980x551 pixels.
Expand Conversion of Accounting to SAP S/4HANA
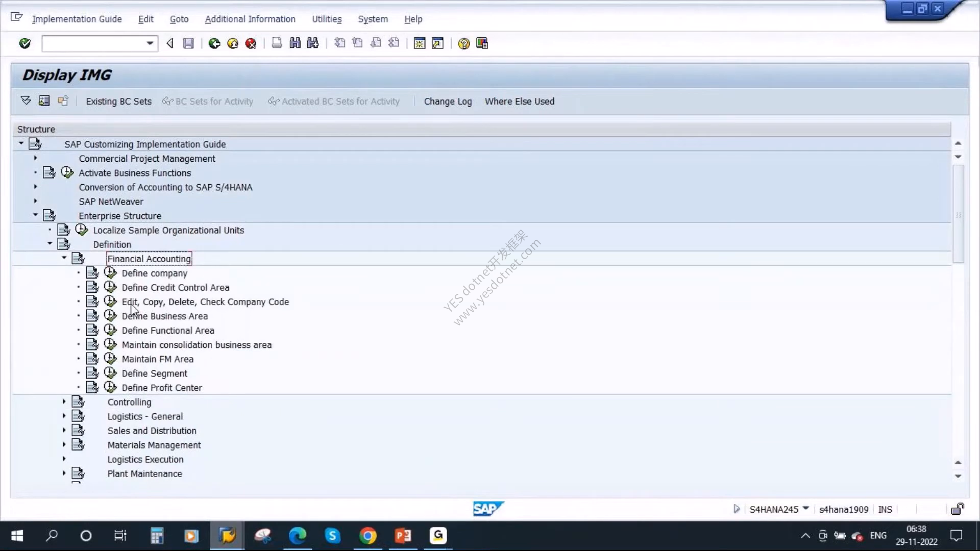35,187
